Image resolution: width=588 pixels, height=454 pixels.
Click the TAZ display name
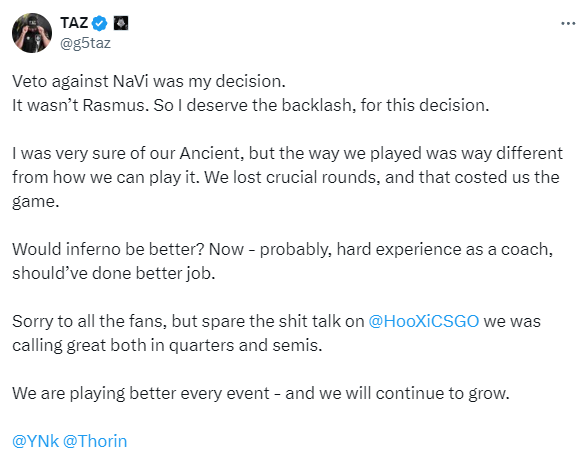coord(74,23)
